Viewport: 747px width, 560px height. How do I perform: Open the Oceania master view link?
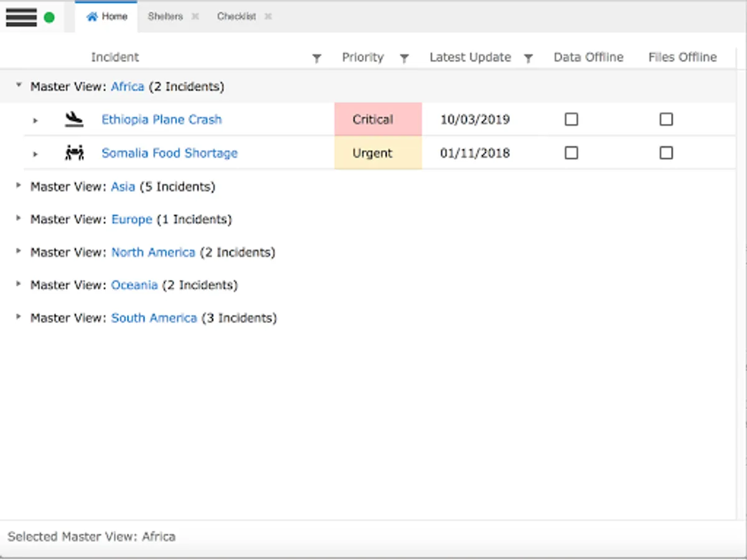[134, 286]
